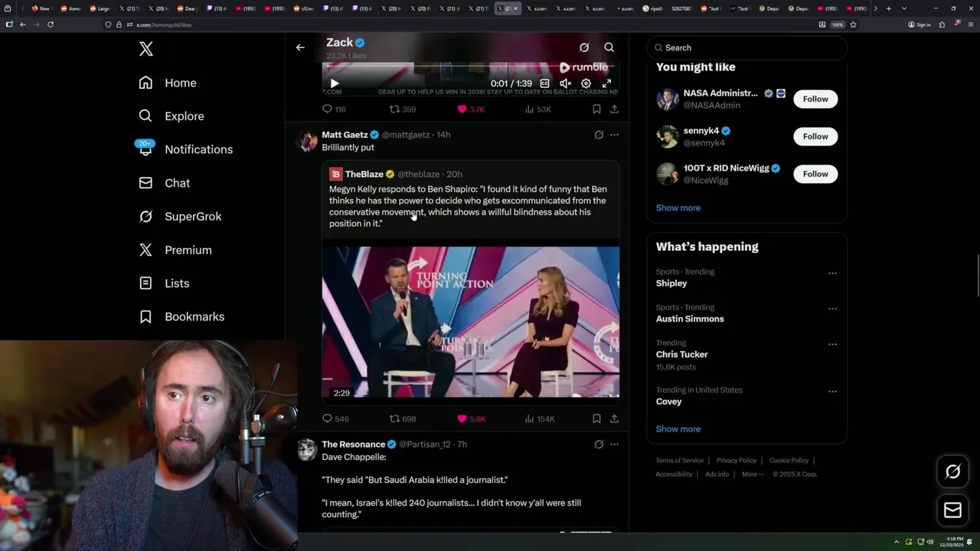Click the X logo in sidebar

(x=146, y=49)
